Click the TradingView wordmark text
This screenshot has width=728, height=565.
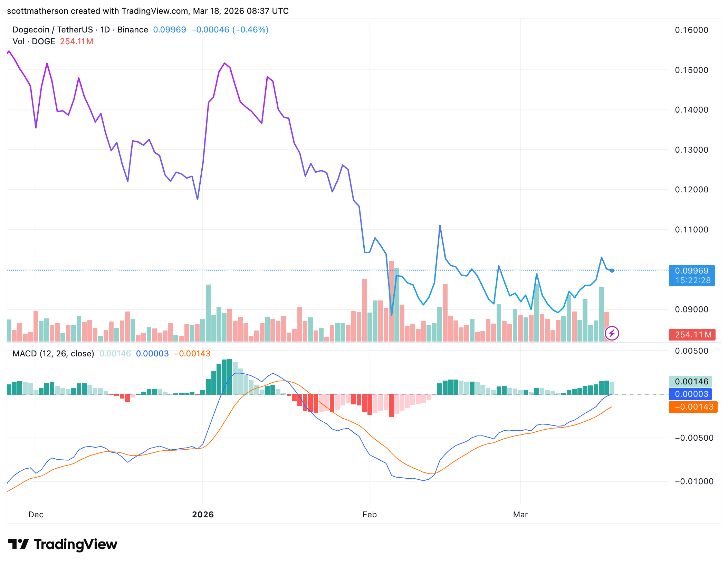(x=75, y=544)
